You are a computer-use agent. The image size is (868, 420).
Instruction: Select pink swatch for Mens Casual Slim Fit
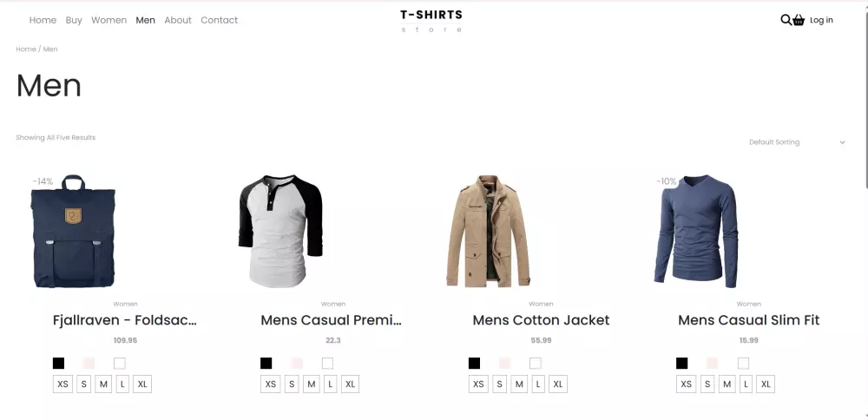[x=713, y=364]
